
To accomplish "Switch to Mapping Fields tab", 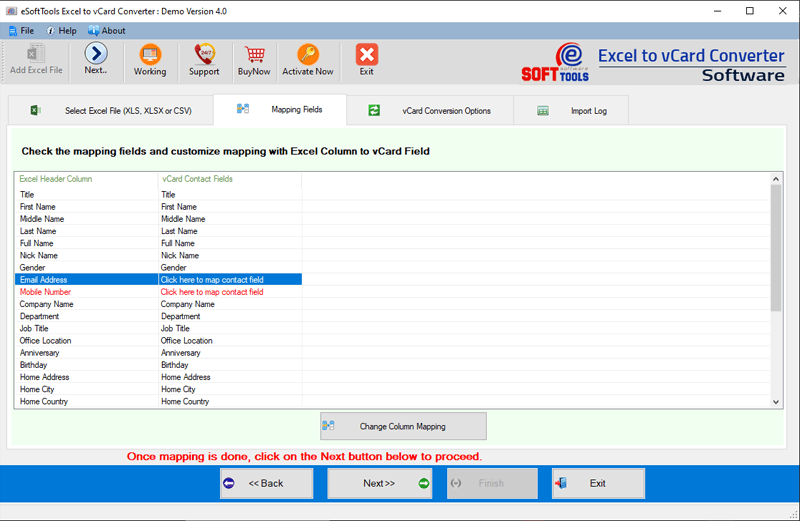I will (280, 109).
